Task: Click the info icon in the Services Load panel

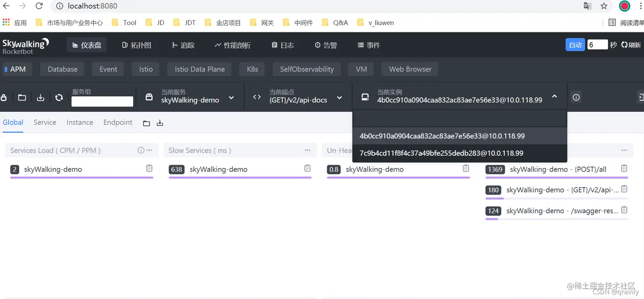Action: (141, 150)
